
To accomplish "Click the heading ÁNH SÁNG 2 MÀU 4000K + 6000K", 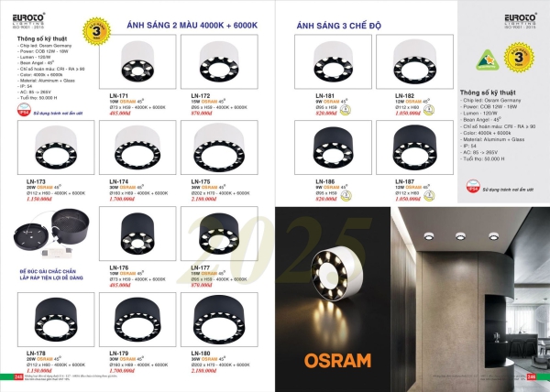I will tap(192, 26).
